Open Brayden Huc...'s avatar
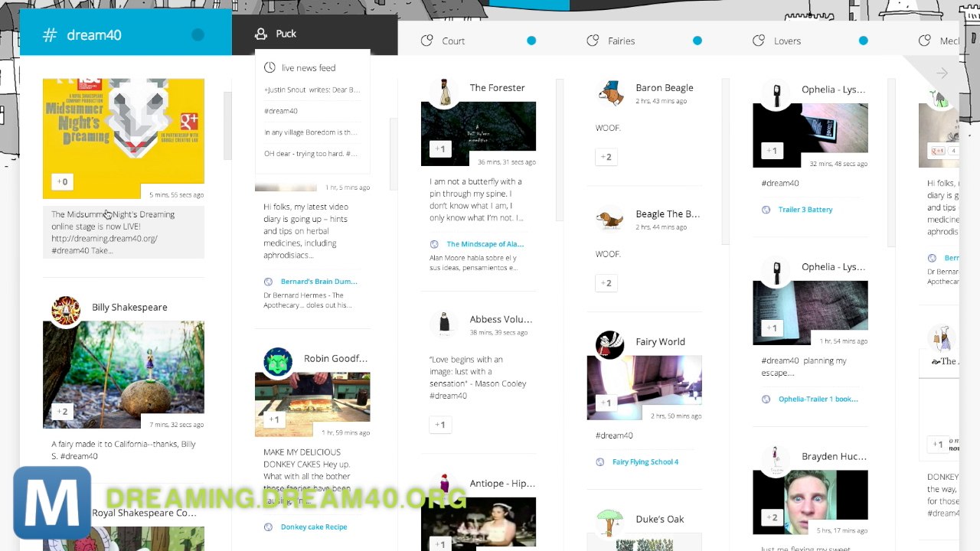This screenshot has height=551, width=980. [x=776, y=460]
